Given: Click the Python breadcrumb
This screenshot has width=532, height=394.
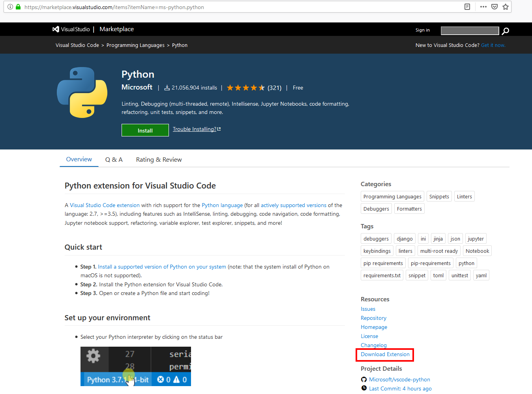Looking at the screenshot, I should [x=180, y=45].
